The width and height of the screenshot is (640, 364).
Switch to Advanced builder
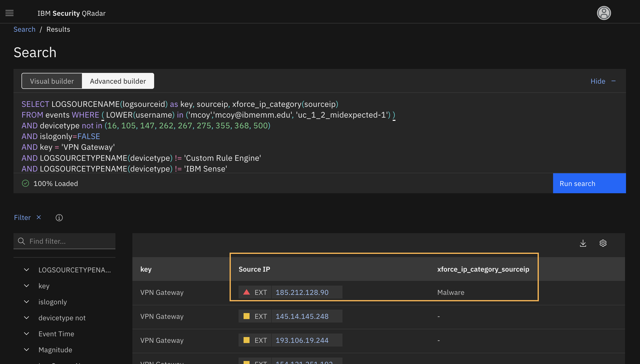[118, 81]
